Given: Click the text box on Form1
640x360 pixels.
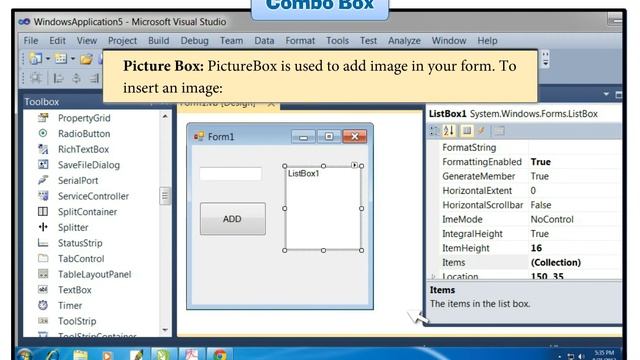Looking at the screenshot, I should [x=231, y=173].
